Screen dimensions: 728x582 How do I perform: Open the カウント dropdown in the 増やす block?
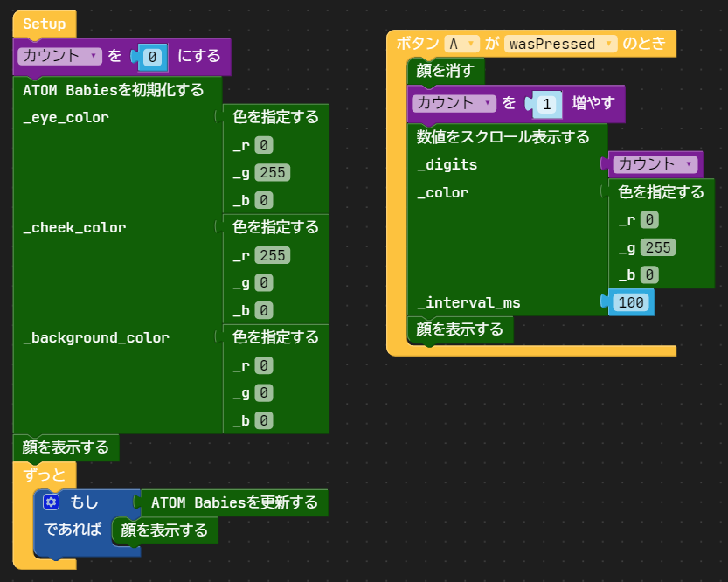point(454,103)
